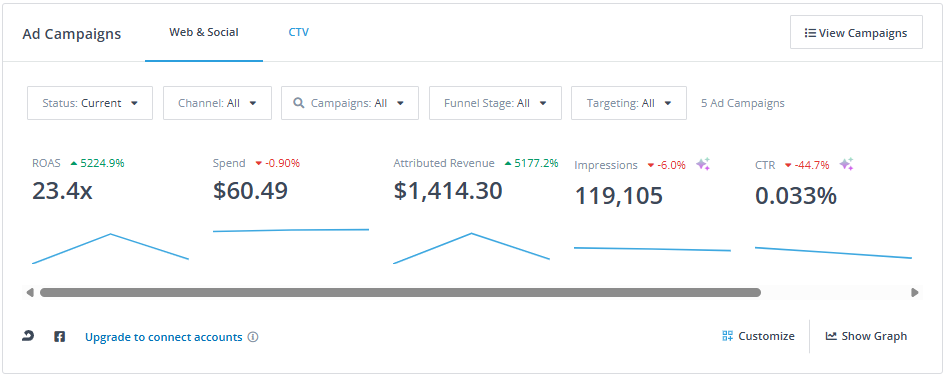Open the Campaigns: All search dropdown

click(x=350, y=103)
